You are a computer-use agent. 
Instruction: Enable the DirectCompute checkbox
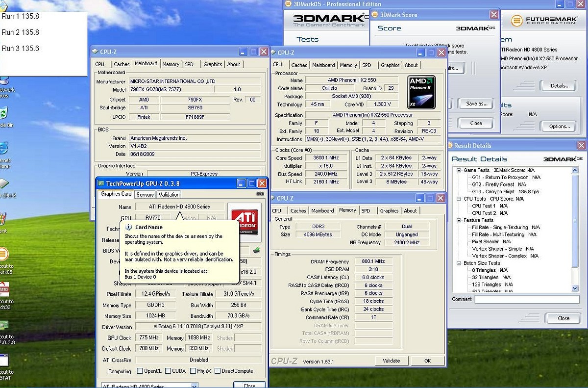[x=218, y=371]
